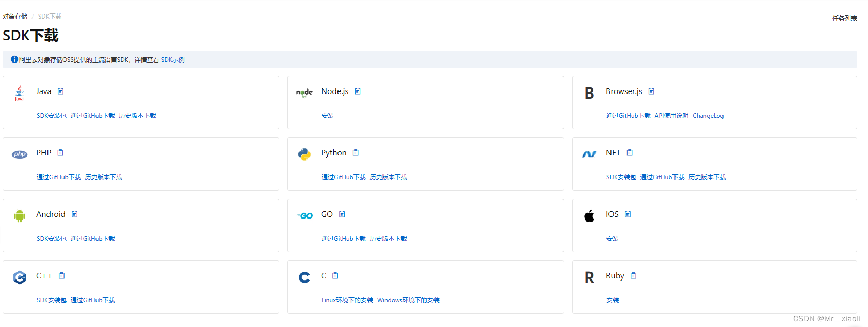The height and width of the screenshot is (327, 868).
Task: Open the SDK示例 link
Action: (x=173, y=60)
